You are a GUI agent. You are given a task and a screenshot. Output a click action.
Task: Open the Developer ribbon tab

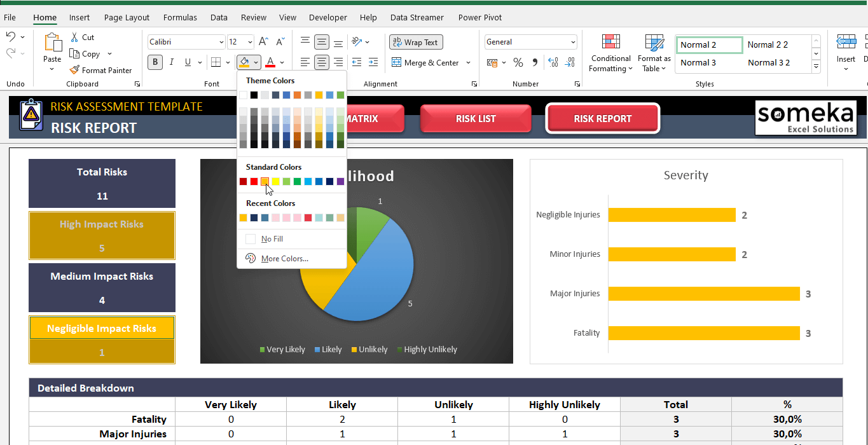point(327,17)
